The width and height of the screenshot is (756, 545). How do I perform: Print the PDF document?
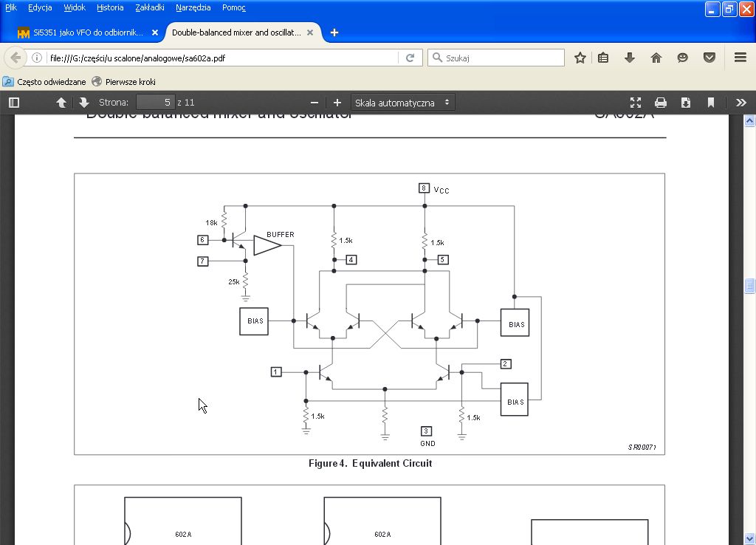(x=660, y=103)
